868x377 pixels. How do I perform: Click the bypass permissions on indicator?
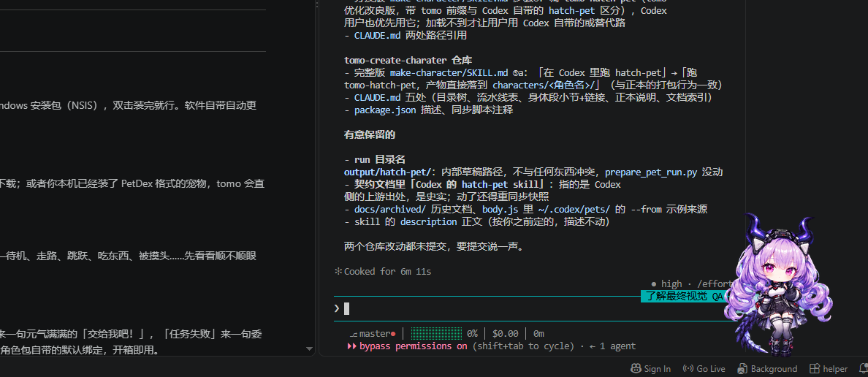pos(407,346)
